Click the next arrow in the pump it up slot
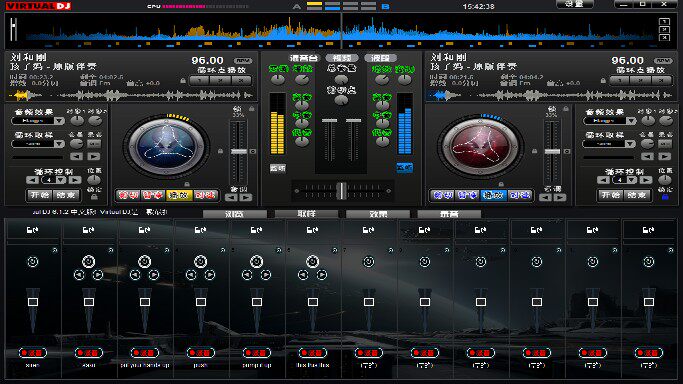683x384 pixels. click(x=266, y=275)
